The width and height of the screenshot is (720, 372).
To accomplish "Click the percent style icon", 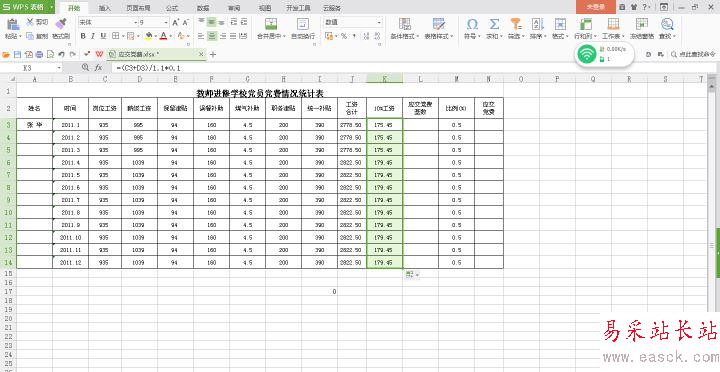I will pos(343,36).
